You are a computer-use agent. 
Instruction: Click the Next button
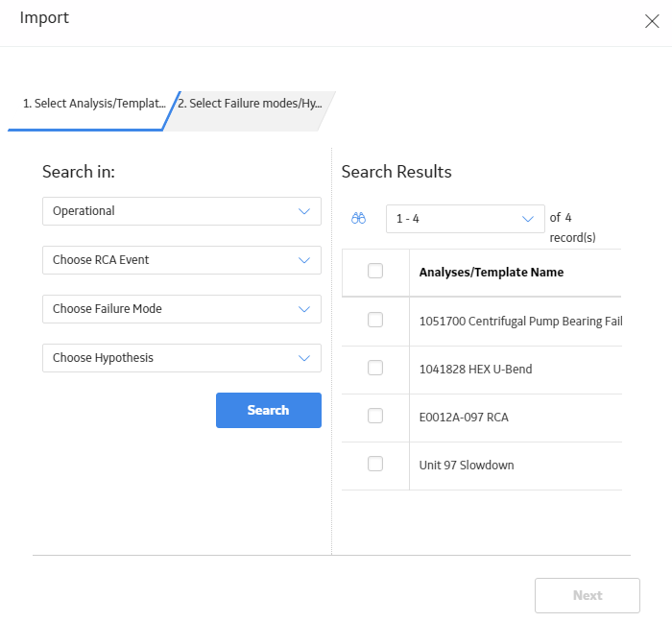coord(588,595)
